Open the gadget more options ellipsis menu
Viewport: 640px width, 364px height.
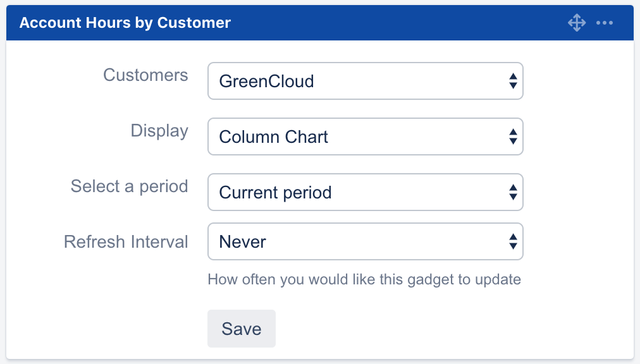(x=605, y=23)
